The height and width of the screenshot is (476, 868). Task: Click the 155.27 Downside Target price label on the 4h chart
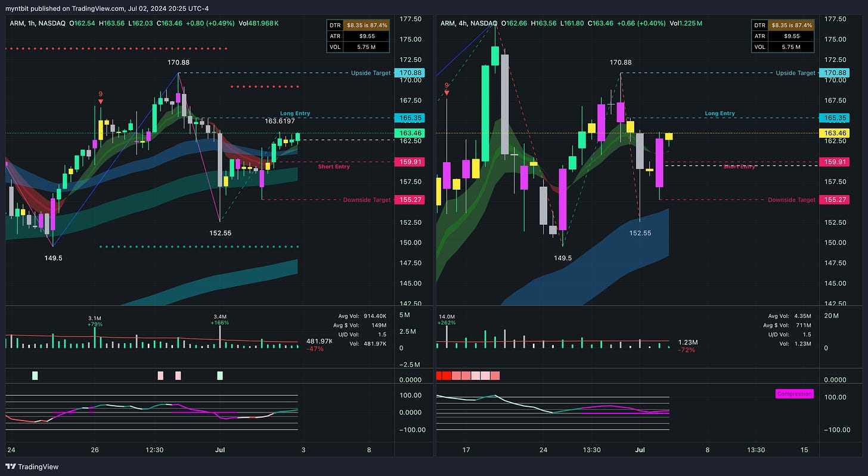(833, 199)
